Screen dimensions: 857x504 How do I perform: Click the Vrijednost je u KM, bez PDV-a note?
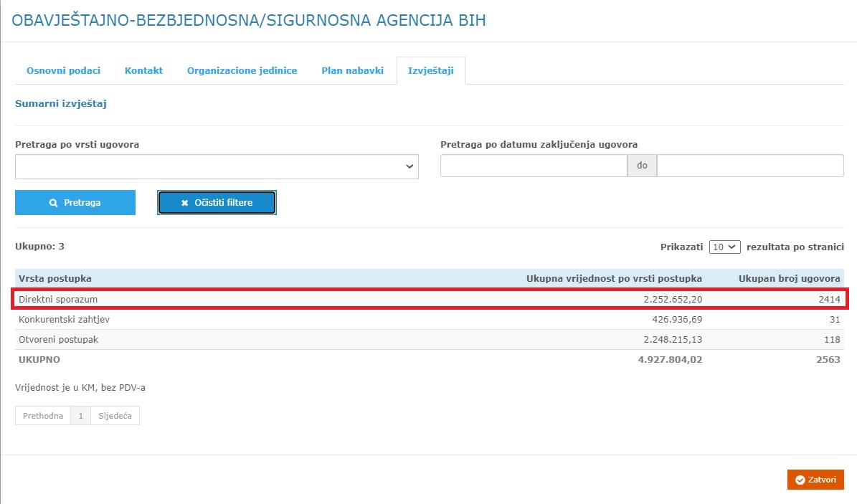[80, 388]
